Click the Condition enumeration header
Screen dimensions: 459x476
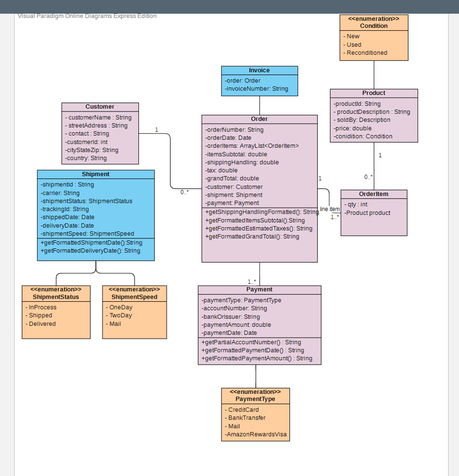(374, 22)
